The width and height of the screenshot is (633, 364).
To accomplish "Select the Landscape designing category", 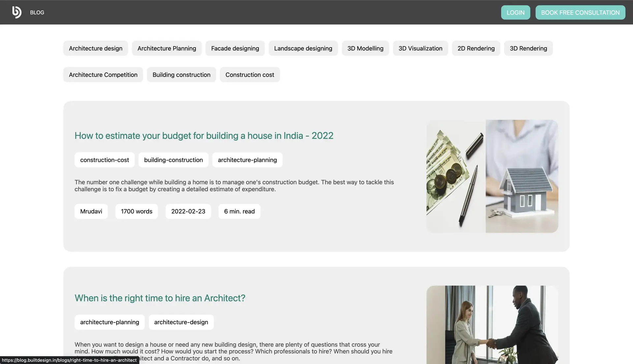I will point(303,48).
